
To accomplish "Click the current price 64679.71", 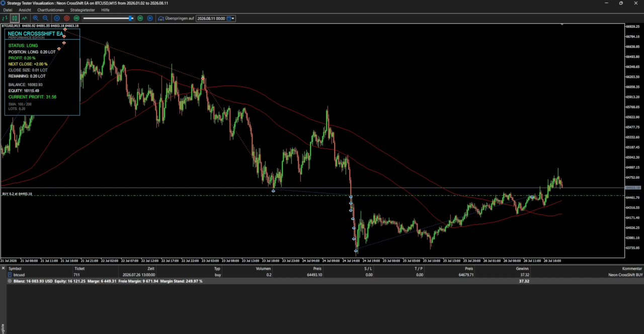I will pyautogui.click(x=465, y=275).
